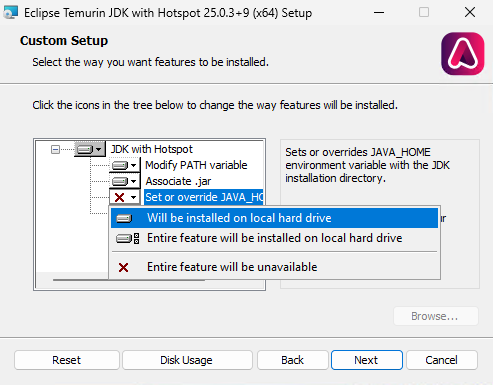
Task: Click the Reset button
Action: pos(67,360)
